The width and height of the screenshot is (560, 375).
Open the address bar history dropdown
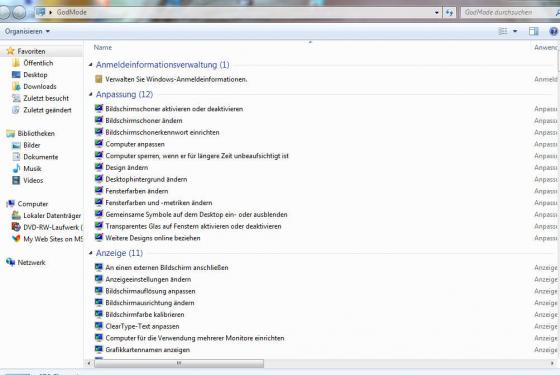pyautogui.click(x=436, y=12)
